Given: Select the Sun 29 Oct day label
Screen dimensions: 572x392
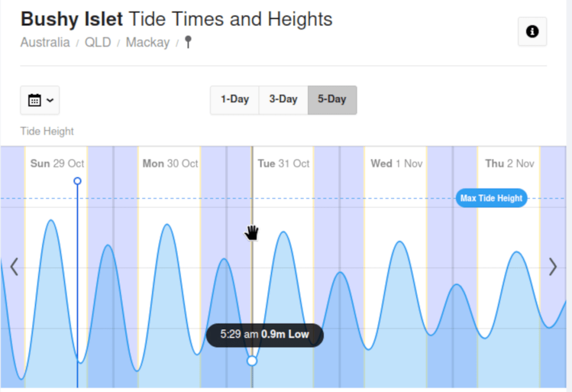Looking at the screenshot, I should click(x=57, y=163).
